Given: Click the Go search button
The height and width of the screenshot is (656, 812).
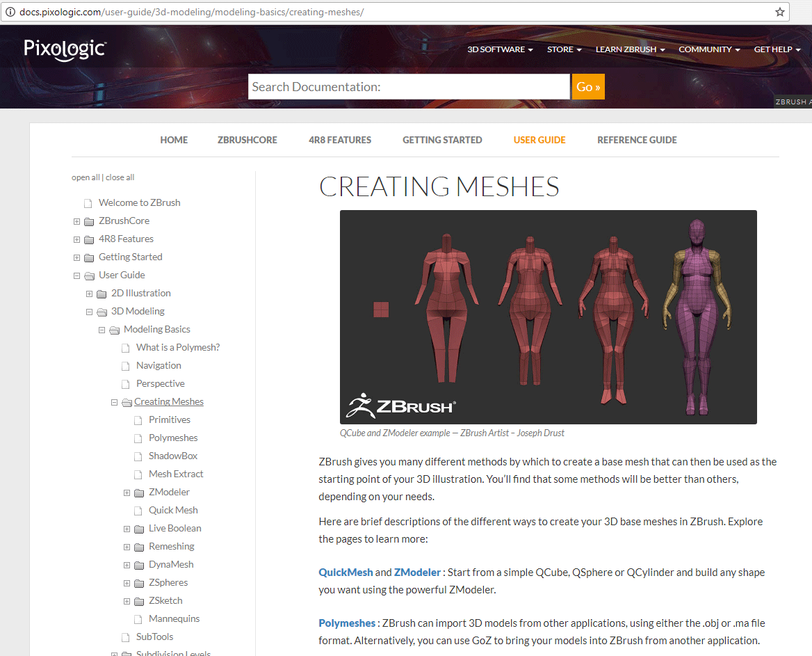Looking at the screenshot, I should pos(588,86).
